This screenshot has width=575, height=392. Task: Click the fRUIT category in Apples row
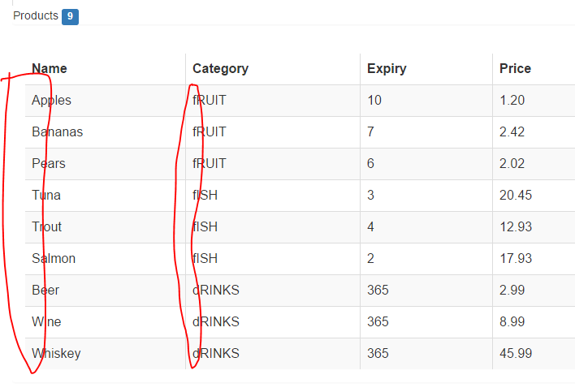210,101
